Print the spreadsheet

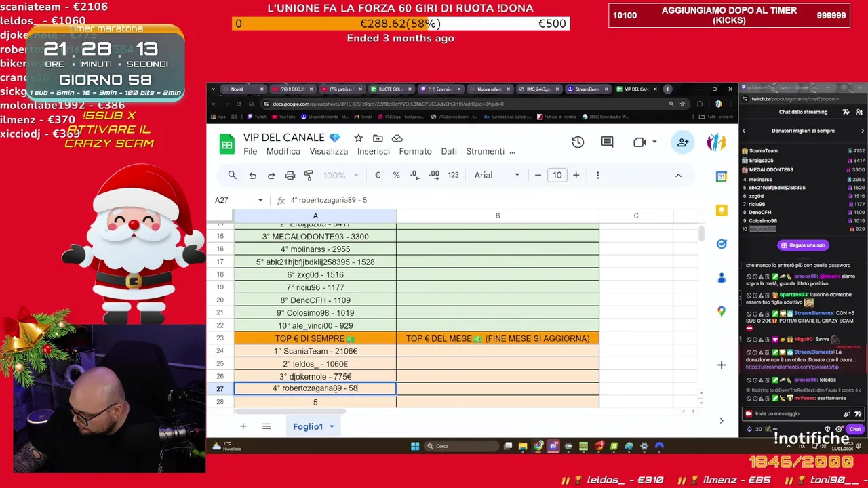(290, 175)
